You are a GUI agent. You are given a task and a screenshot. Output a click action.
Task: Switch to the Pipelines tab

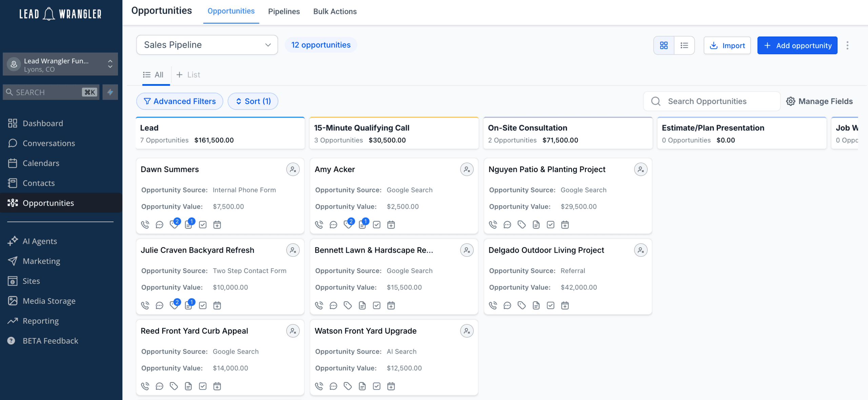pyautogui.click(x=284, y=12)
